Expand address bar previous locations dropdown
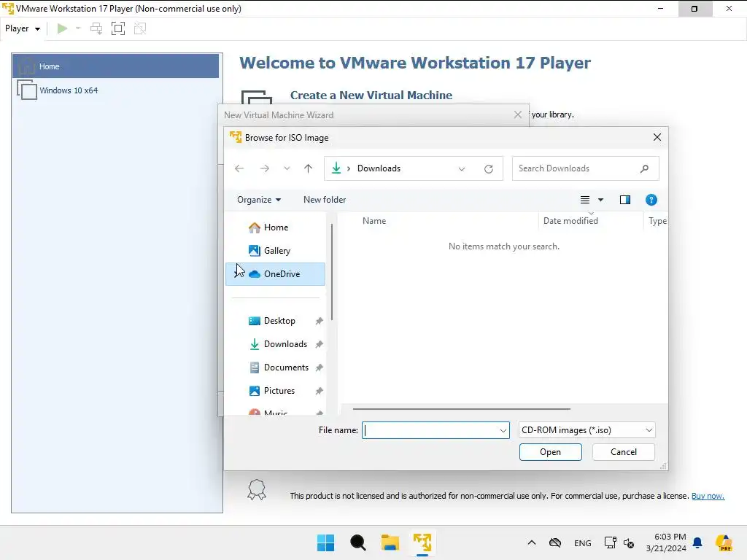Image resolution: width=747 pixels, height=560 pixels. (x=462, y=169)
